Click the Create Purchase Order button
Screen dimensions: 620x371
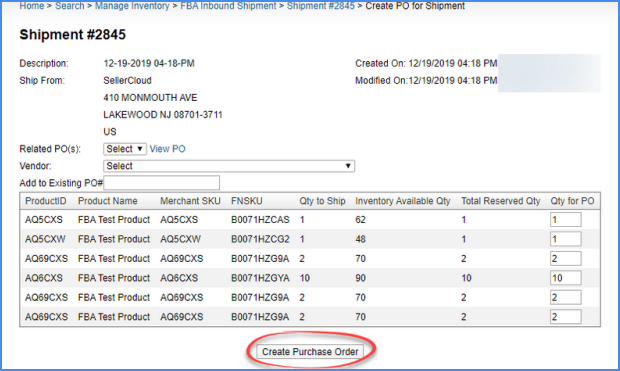pyautogui.click(x=310, y=352)
